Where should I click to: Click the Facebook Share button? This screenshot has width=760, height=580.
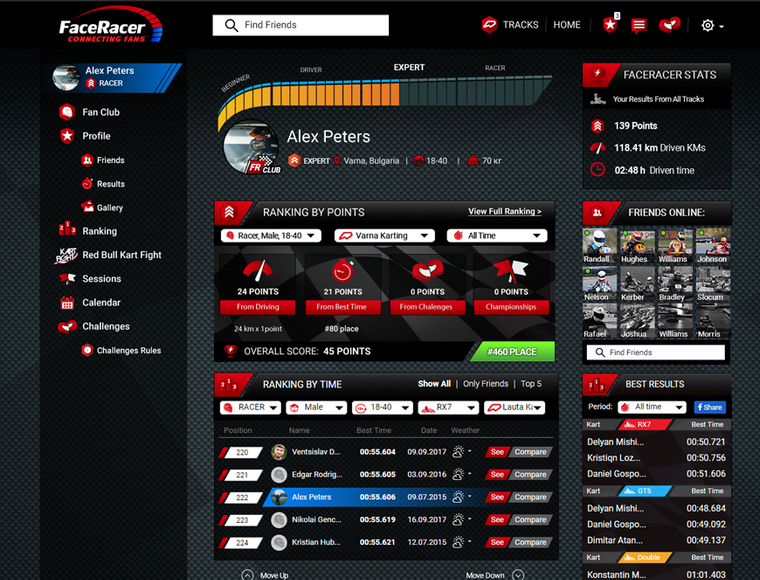[710, 407]
